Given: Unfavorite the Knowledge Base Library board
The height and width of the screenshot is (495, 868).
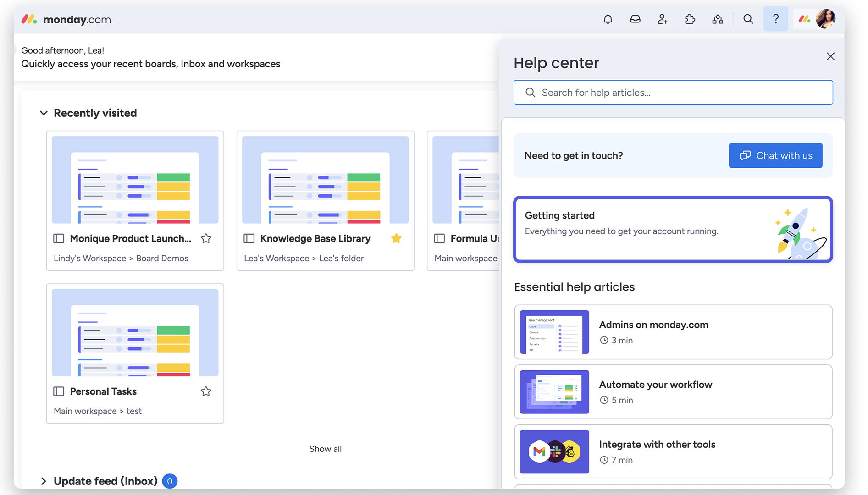Looking at the screenshot, I should 396,238.
